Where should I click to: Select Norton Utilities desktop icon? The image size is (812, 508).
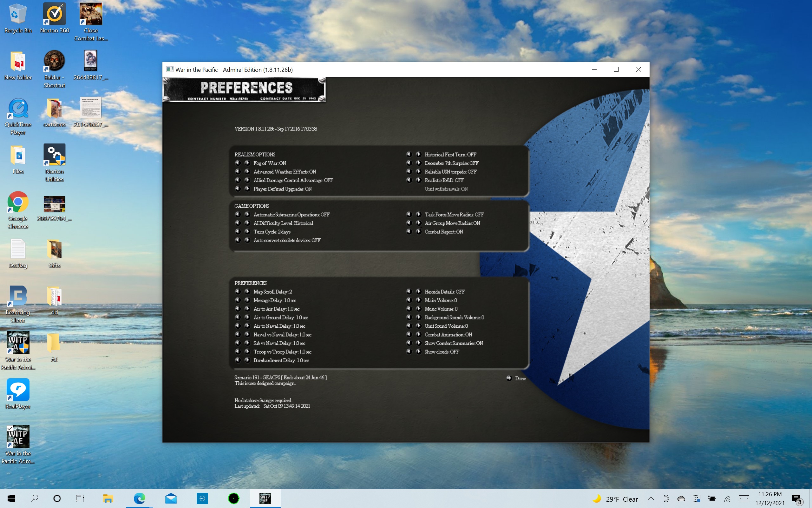pos(54,163)
